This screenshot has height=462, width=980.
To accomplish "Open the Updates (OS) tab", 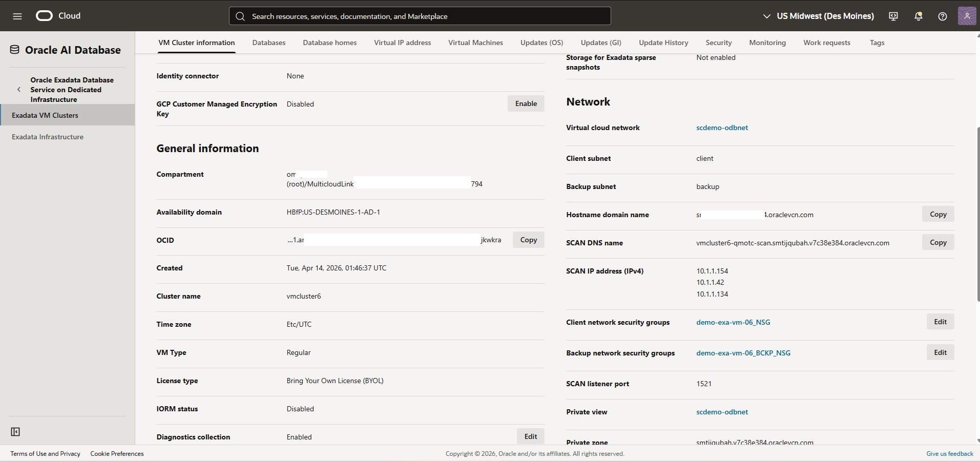I will 542,43.
